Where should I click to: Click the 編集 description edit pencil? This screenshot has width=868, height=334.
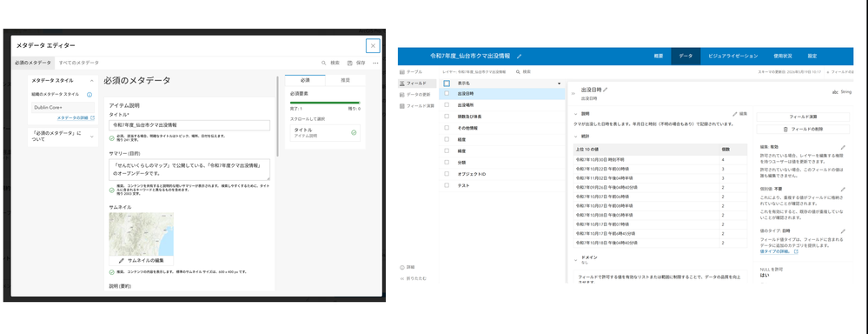[x=739, y=113]
